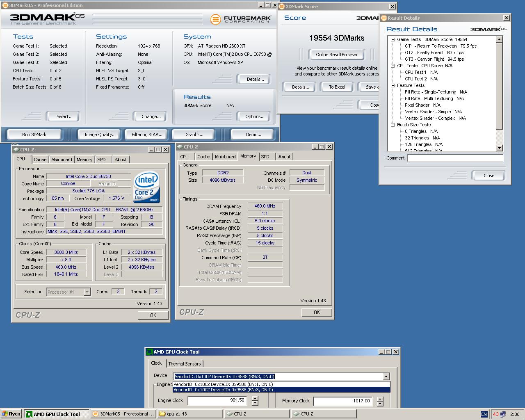Click the Result Details window title icon
The width and height of the screenshot is (525, 420).
click(x=384, y=18)
